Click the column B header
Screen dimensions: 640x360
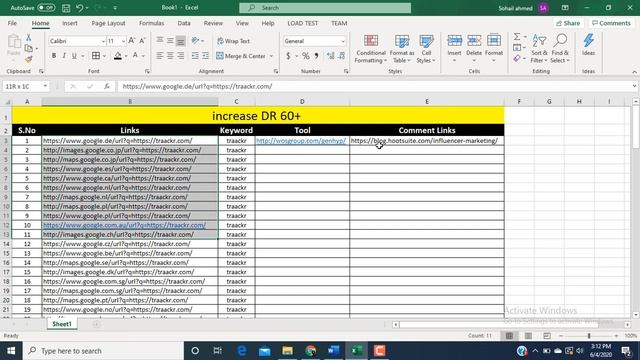point(130,102)
